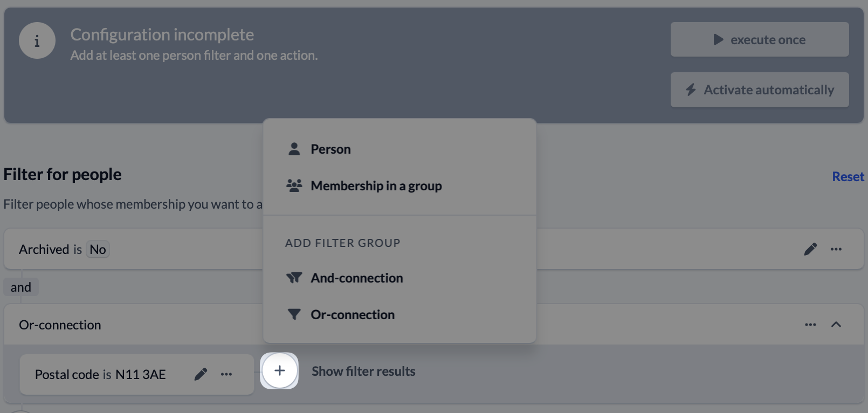The image size is (868, 413).
Task: Click the Postal code is N11 3AE filter
Action: (100, 375)
